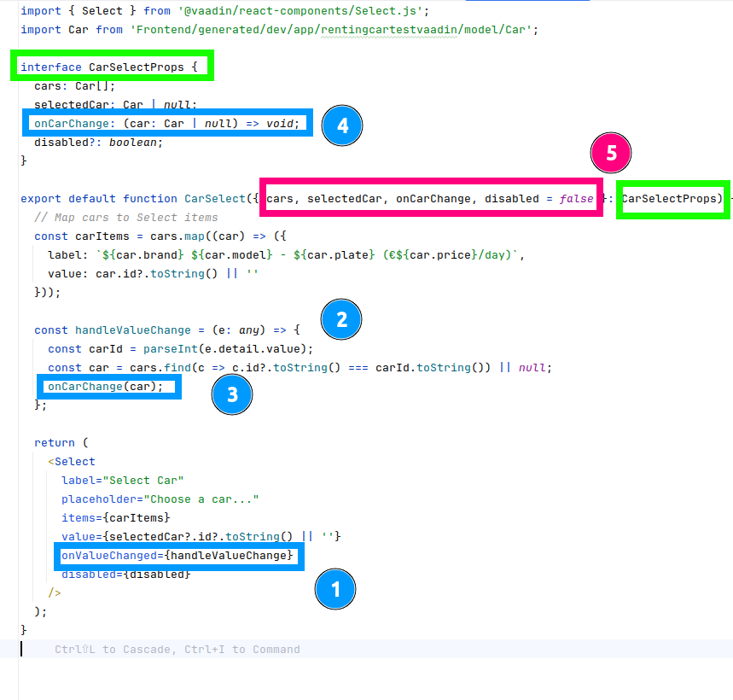The image size is (733, 700).
Task: Click the blue circle badge numbered 4
Action: [342, 125]
